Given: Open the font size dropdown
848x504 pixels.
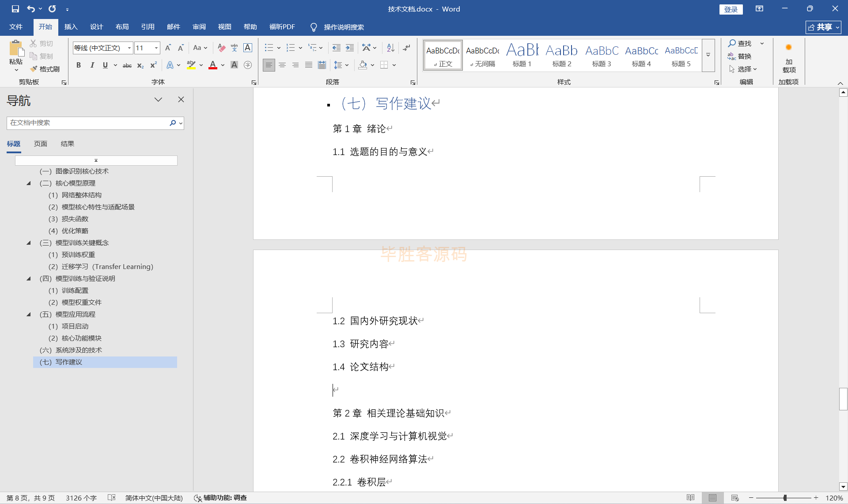Looking at the screenshot, I should pyautogui.click(x=156, y=48).
